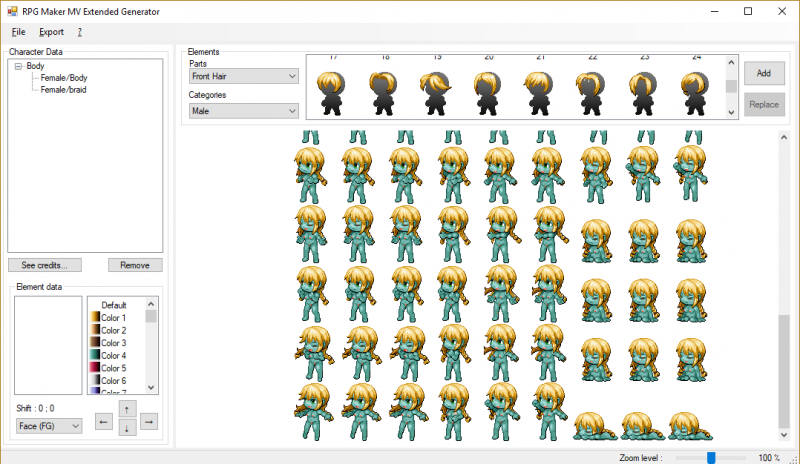Select front hair element number 23
Viewport: 800px width, 464px height.
coord(643,93)
